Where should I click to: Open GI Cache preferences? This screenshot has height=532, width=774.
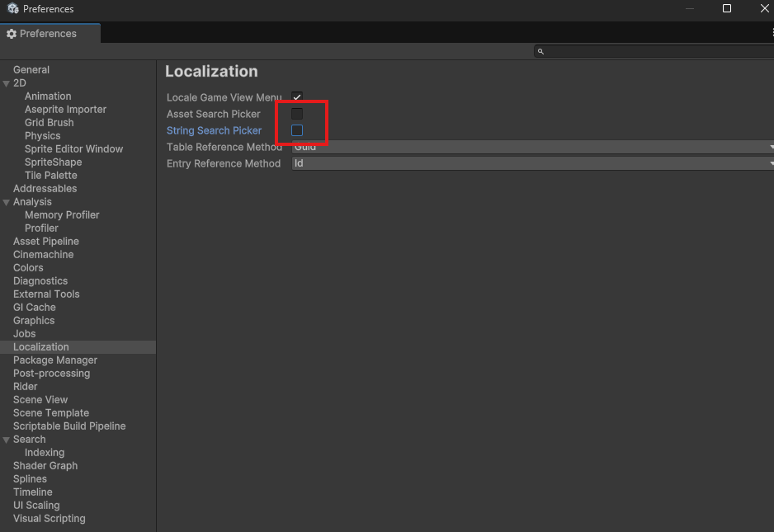35,308
